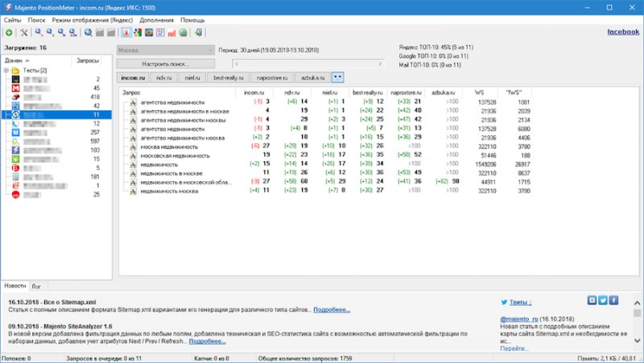Open the Сайты menu
The height and width of the screenshot is (363, 644).
(x=12, y=20)
